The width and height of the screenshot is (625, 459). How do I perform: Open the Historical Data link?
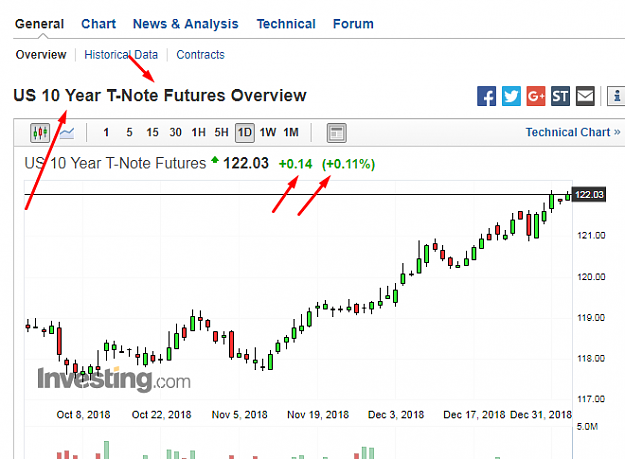coord(121,55)
